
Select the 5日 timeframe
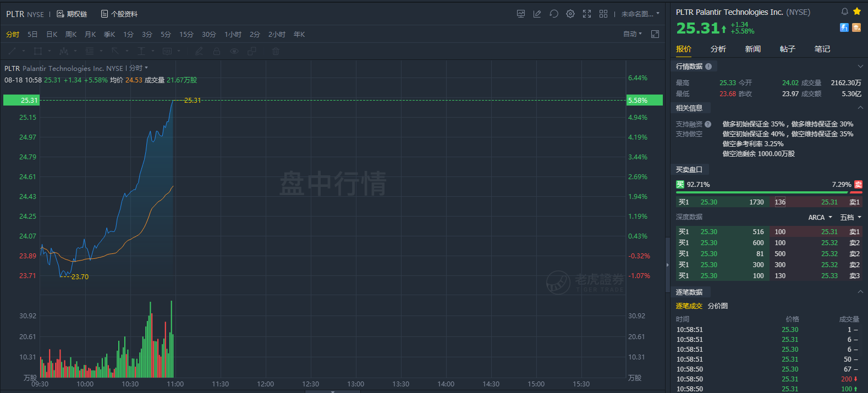pyautogui.click(x=32, y=34)
